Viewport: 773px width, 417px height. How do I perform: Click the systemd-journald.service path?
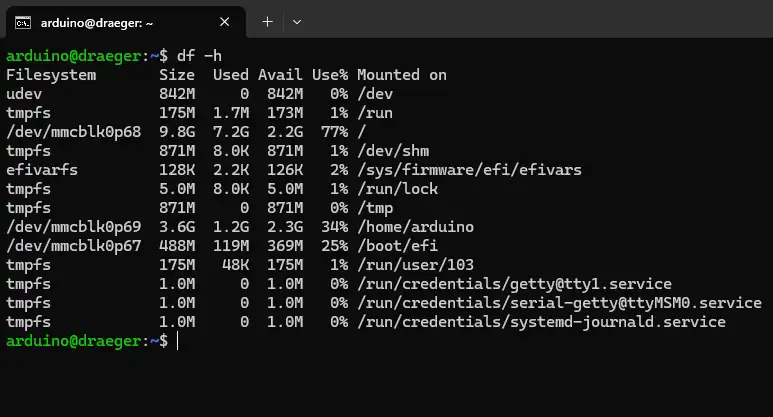[x=541, y=322]
